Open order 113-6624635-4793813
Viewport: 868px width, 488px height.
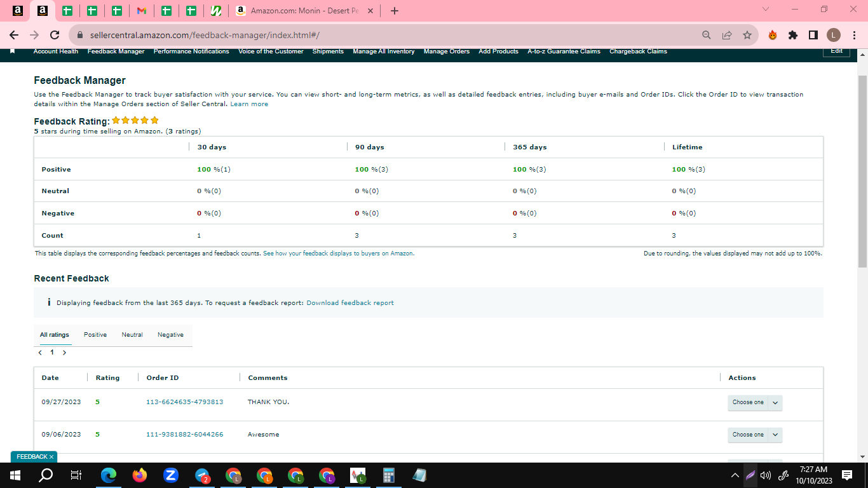(x=185, y=402)
